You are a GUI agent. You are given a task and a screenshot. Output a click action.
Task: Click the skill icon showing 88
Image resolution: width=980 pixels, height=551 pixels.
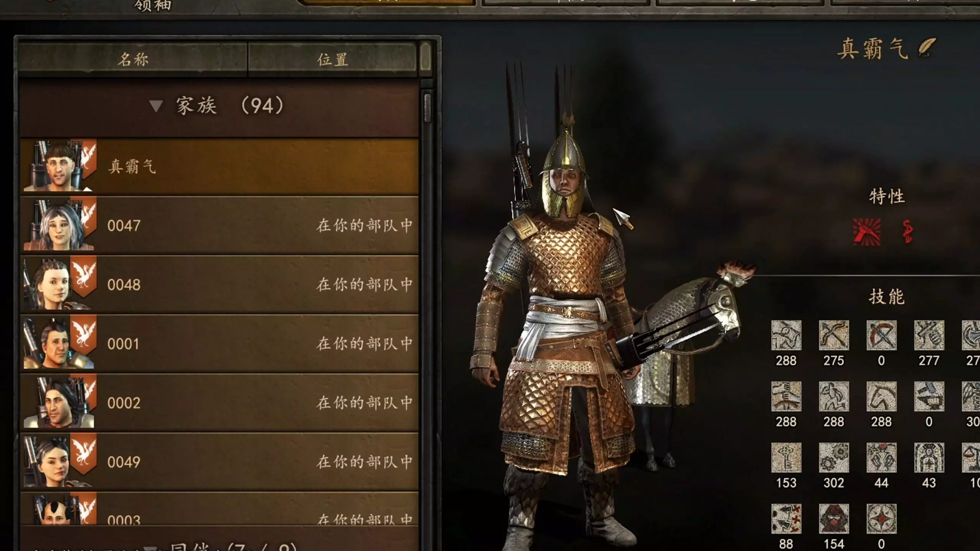tap(786, 519)
